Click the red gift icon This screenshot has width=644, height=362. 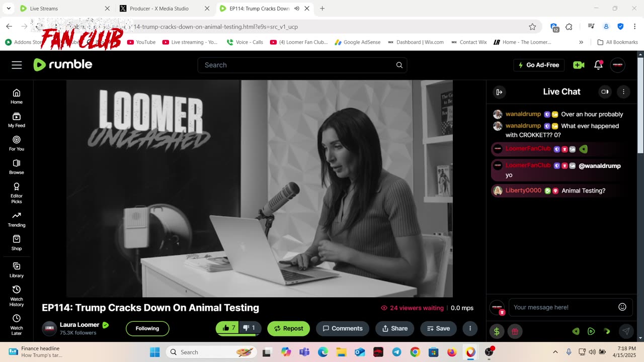click(x=515, y=331)
